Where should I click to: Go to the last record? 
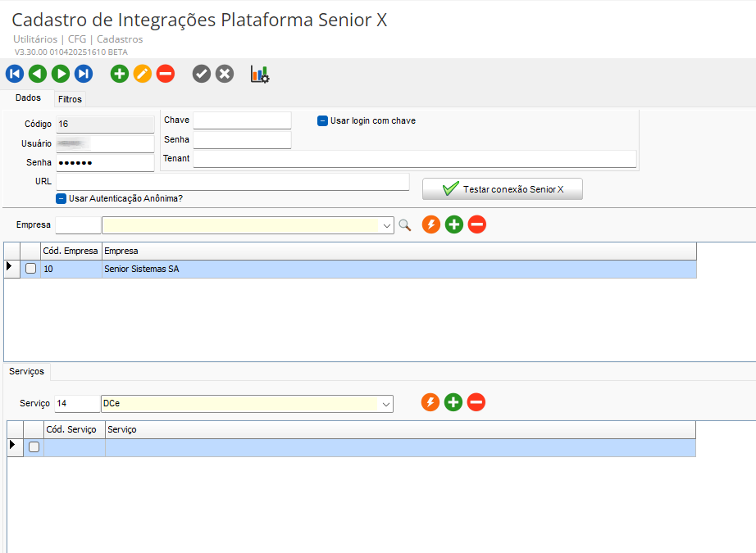tap(84, 75)
